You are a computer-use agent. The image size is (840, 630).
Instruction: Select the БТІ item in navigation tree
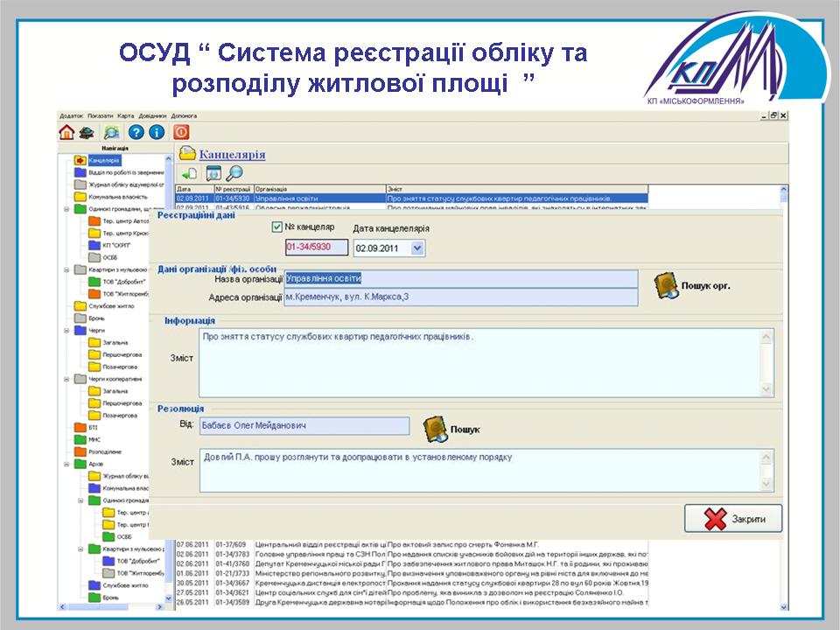point(93,427)
